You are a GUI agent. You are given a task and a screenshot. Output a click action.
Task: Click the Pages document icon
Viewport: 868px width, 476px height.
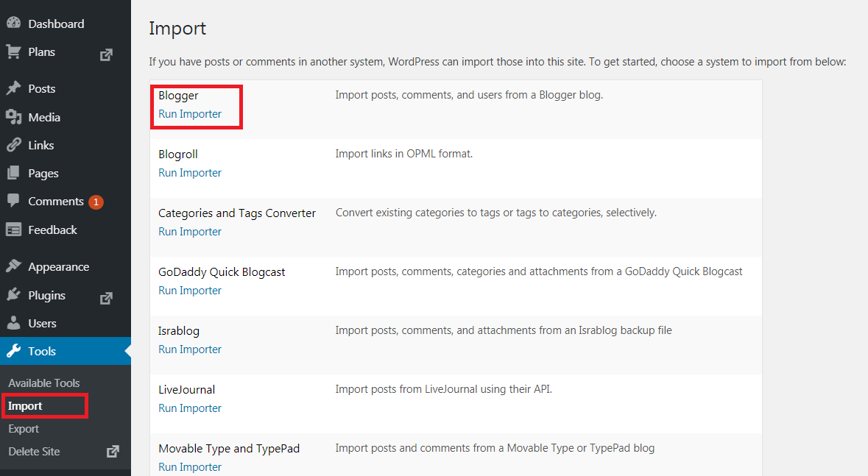click(14, 173)
